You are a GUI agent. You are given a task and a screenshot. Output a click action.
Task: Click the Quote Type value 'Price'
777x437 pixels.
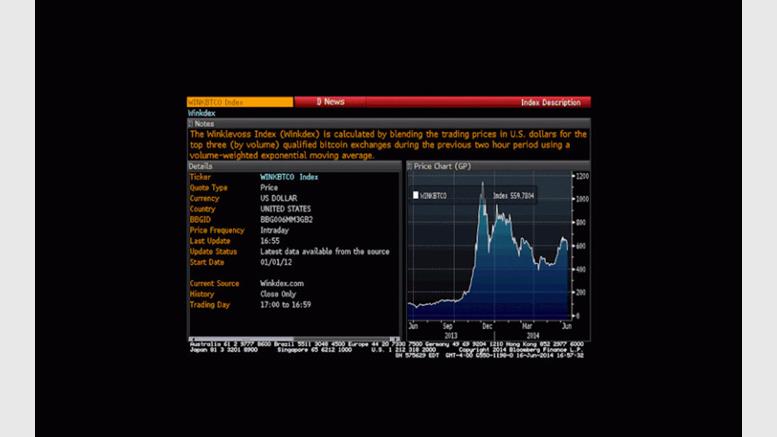pos(269,188)
